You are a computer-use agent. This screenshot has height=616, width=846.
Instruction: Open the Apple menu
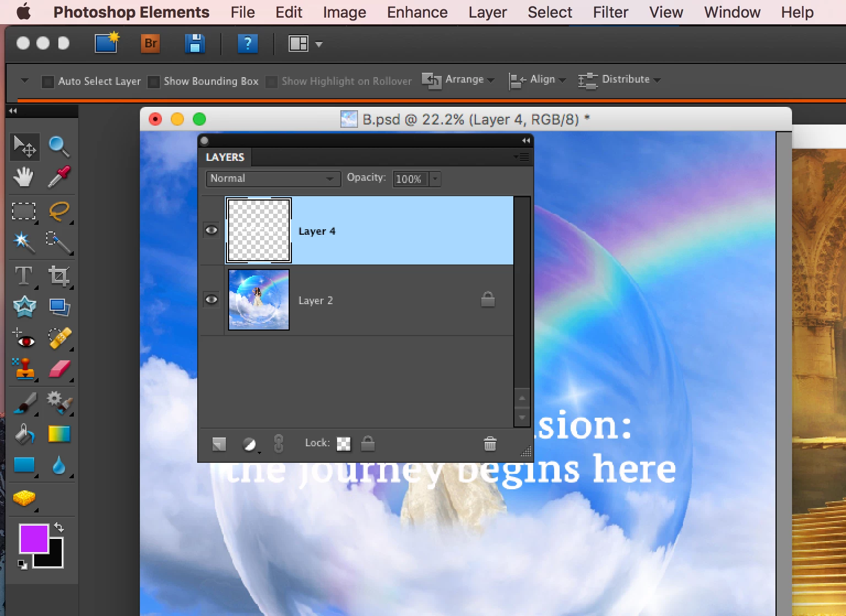tap(24, 12)
